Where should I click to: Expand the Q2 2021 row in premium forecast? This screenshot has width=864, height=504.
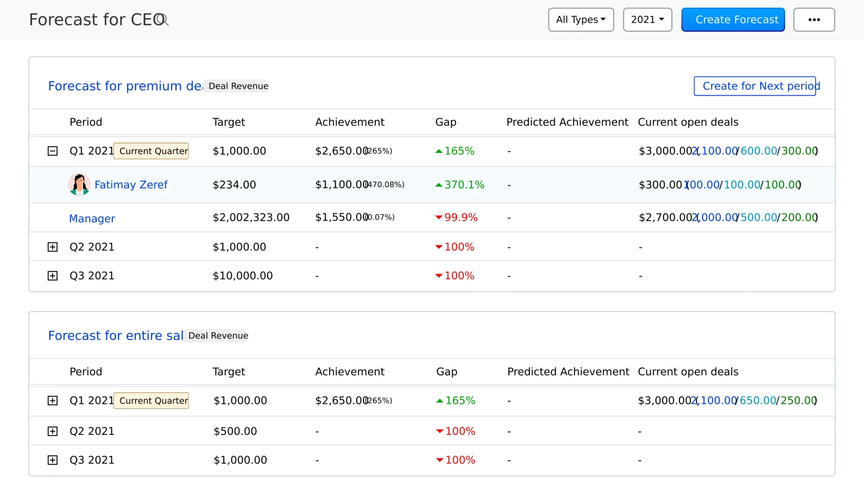tap(53, 247)
